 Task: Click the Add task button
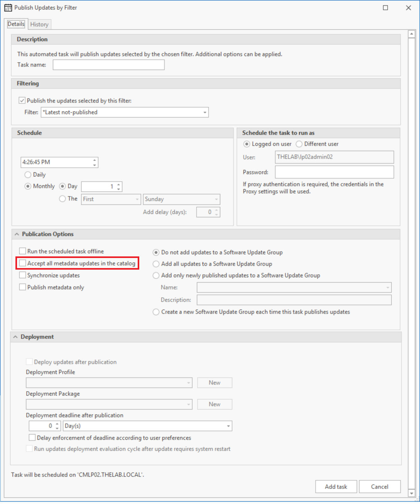click(x=336, y=487)
